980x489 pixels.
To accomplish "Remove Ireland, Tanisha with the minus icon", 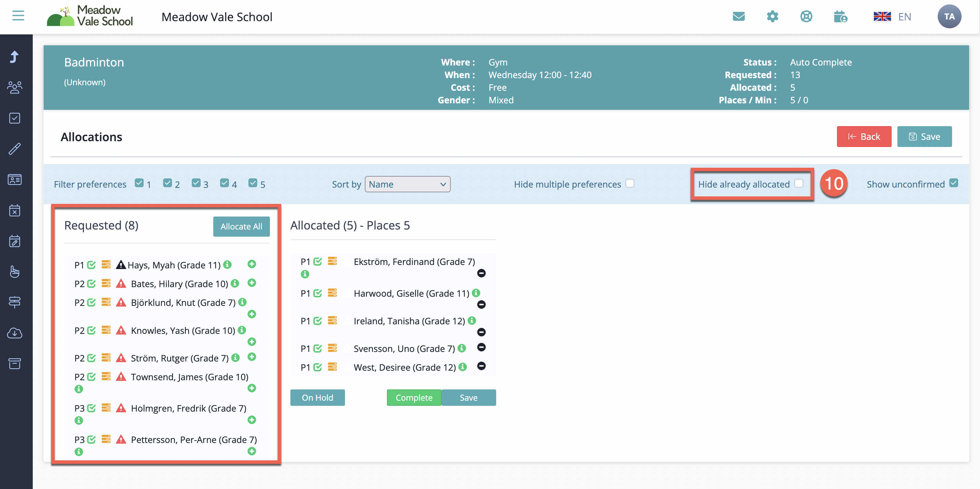I will [x=481, y=332].
